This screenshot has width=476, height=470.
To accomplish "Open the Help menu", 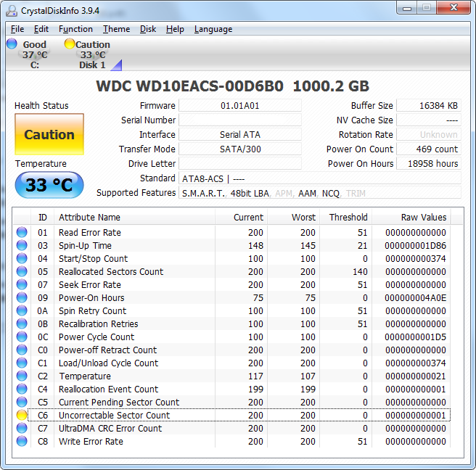I will point(175,29).
